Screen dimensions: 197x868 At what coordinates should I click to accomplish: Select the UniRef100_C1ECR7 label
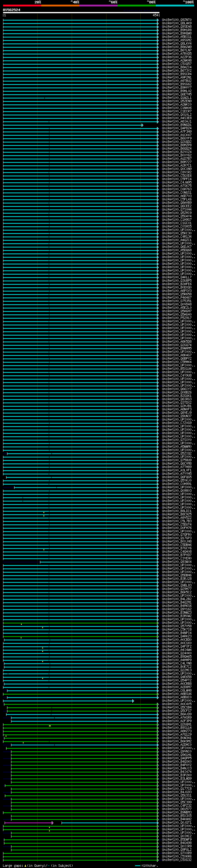[177, 111]
